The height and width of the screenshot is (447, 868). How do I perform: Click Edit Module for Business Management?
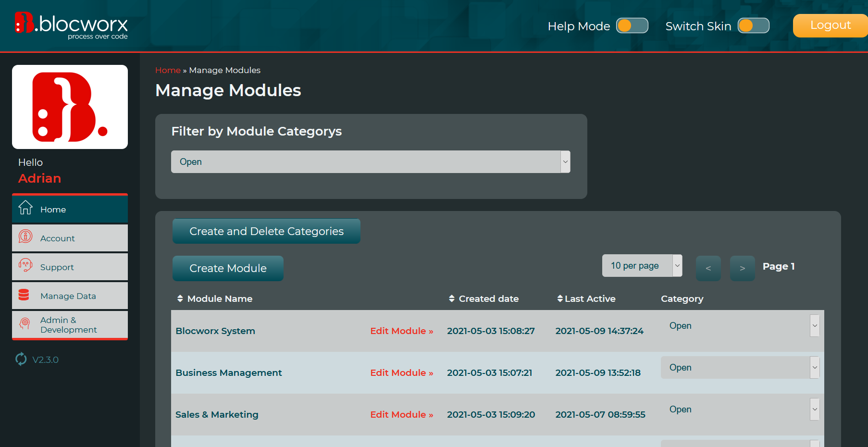(402, 372)
